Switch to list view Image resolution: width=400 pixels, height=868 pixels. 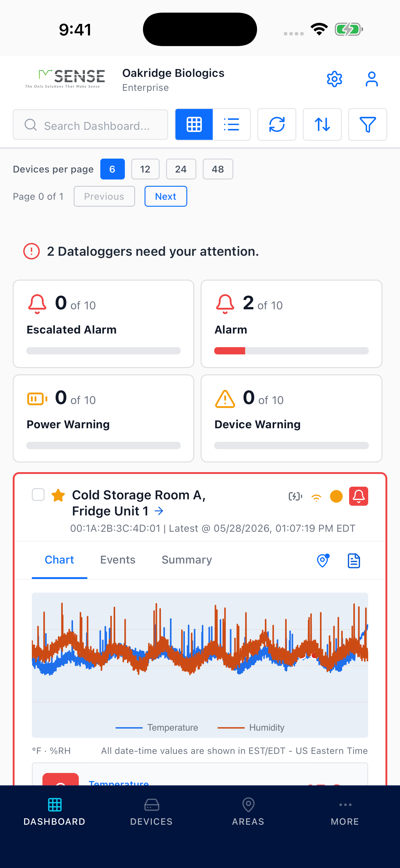tap(232, 124)
